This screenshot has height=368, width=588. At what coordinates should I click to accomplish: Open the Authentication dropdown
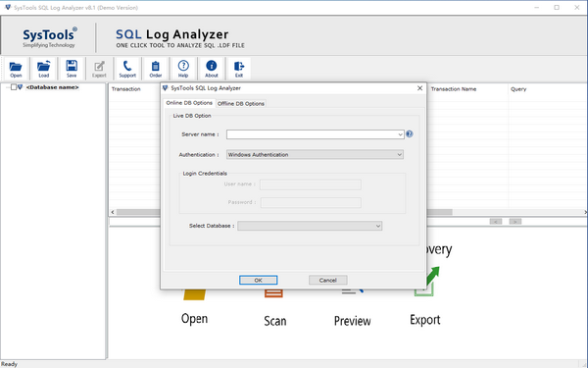pos(400,155)
